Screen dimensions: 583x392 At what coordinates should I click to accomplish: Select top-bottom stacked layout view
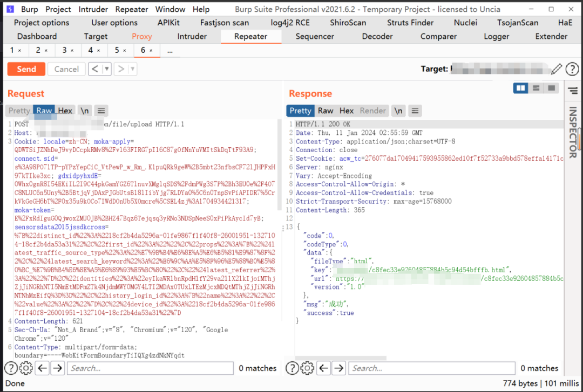click(536, 88)
